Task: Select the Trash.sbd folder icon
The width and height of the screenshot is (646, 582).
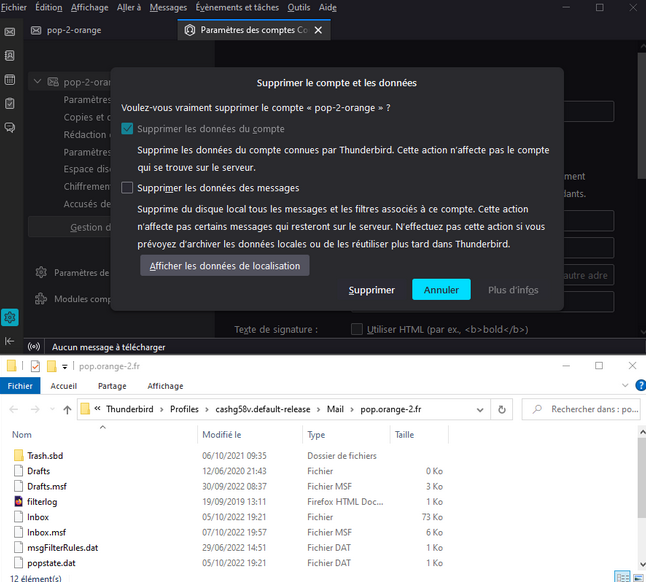Action: tap(19, 455)
